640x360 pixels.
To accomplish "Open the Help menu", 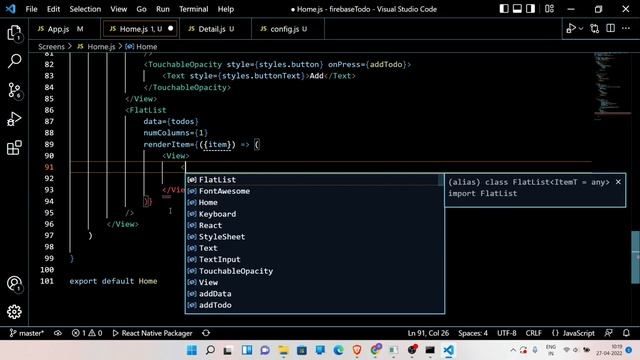I will pyautogui.click(x=225, y=9).
